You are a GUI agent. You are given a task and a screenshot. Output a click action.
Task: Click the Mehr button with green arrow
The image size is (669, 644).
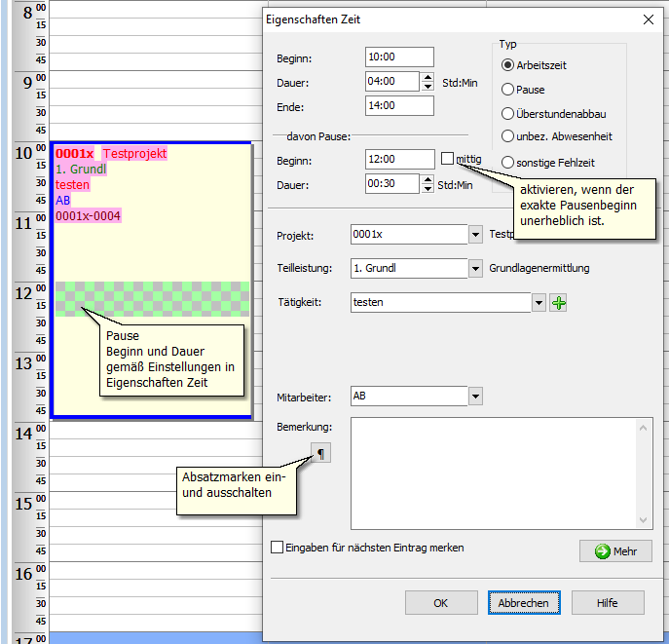tap(614, 551)
